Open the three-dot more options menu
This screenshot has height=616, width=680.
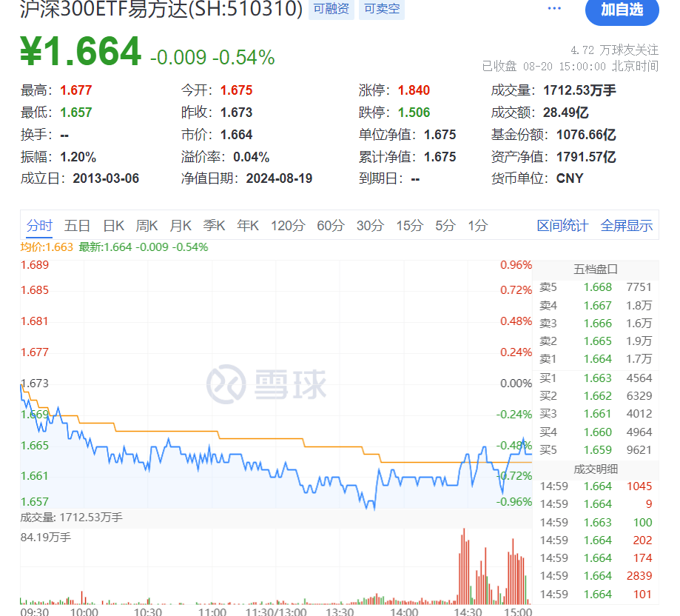tap(554, 8)
